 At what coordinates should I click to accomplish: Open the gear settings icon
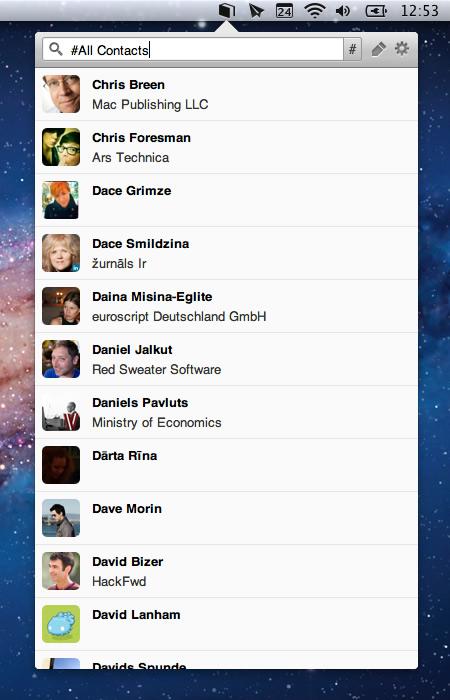402,48
